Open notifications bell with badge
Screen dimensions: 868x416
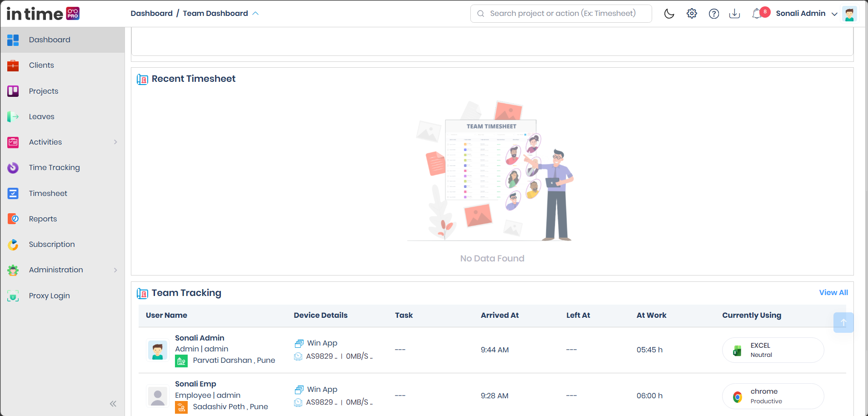tap(760, 13)
